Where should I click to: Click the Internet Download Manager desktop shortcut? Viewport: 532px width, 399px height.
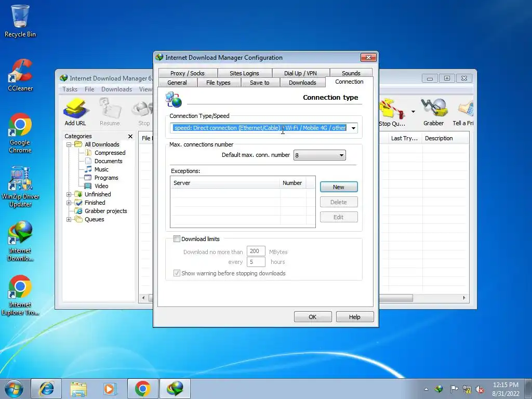click(20, 241)
